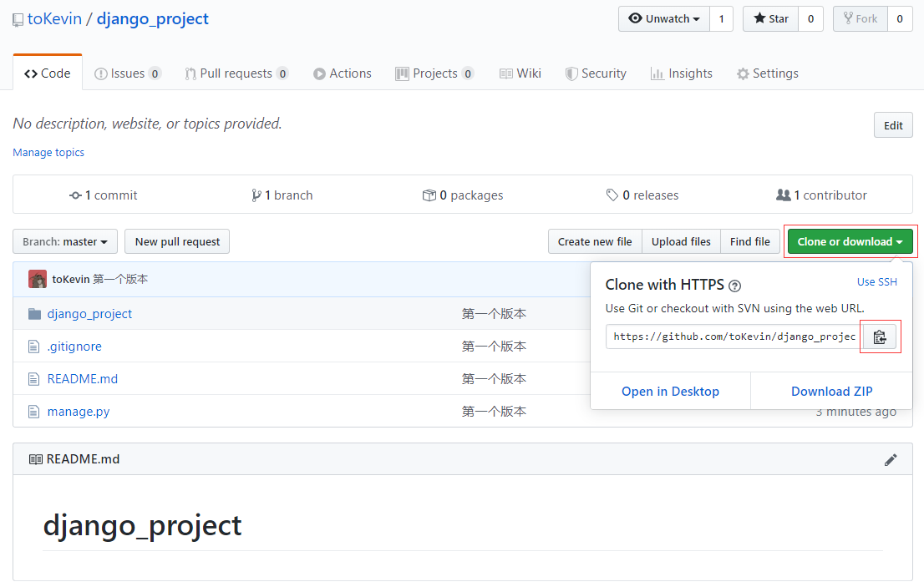924x587 pixels.
Task: Open the toKevin profile link in header
Action: tap(55, 19)
